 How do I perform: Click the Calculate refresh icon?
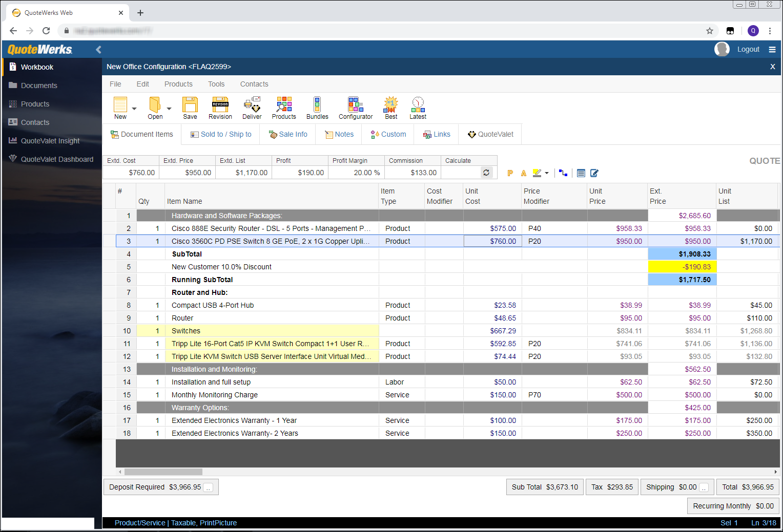(486, 173)
